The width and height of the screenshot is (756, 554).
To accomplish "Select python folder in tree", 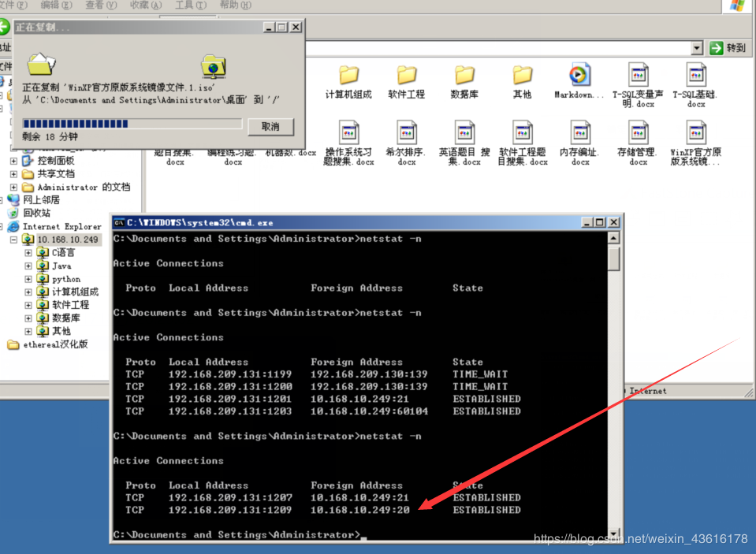I will click(66, 279).
